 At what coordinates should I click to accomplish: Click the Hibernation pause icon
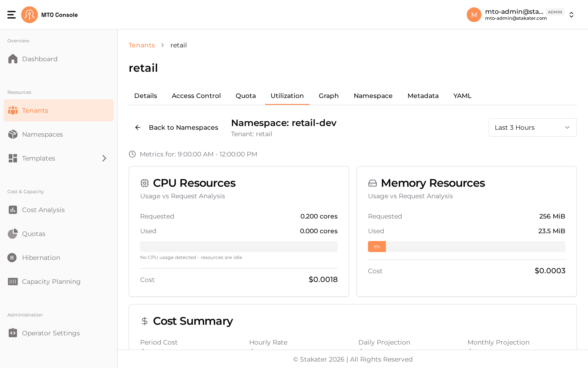pyautogui.click(x=12, y=258)
